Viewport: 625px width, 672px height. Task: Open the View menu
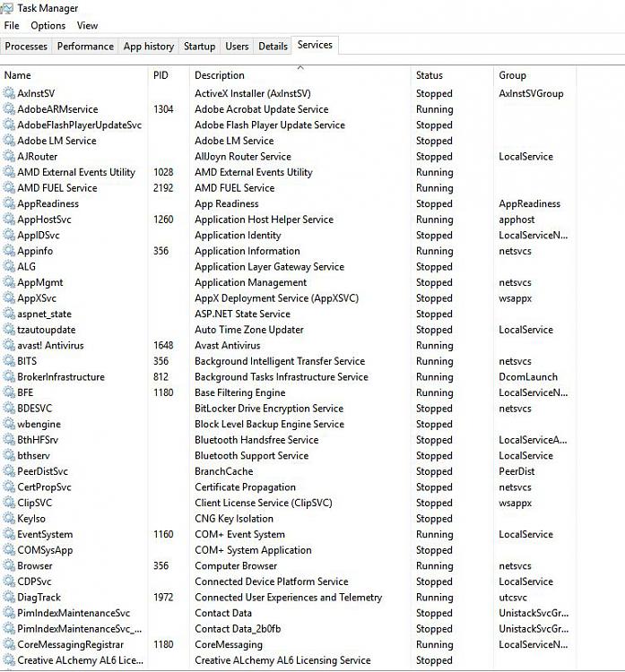click(88, 26)
